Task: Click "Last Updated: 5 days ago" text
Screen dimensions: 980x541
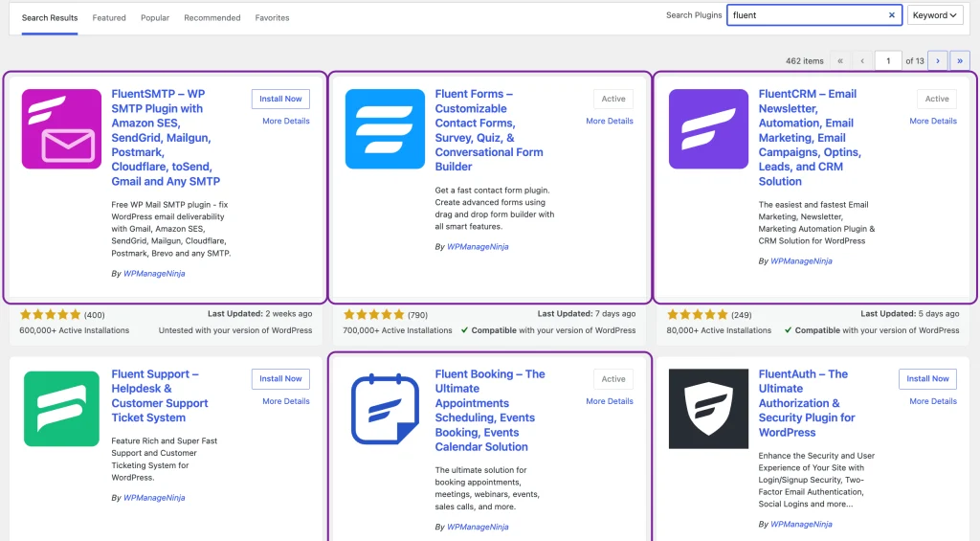Action: (x=910, y=314)
